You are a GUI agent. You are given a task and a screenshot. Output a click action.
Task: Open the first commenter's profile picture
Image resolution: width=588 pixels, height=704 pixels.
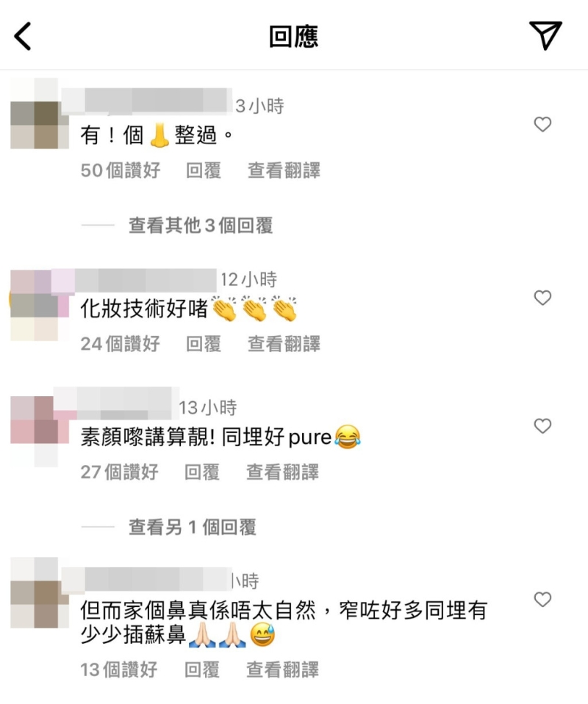tap(38, 115)
